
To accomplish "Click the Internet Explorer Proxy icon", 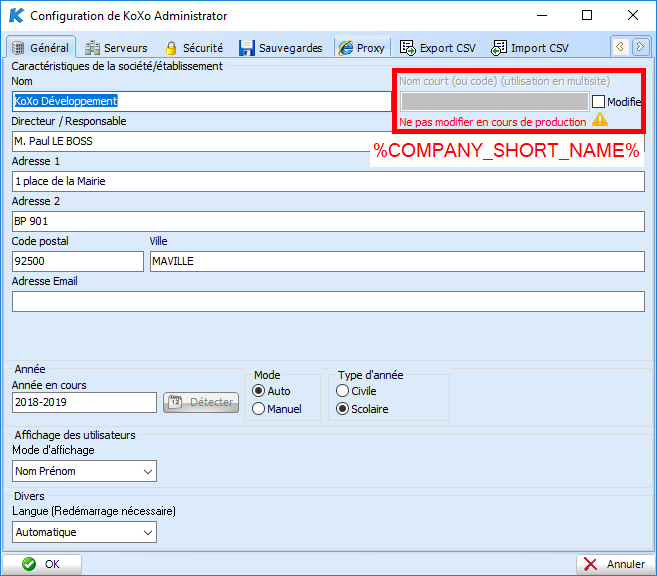I will coord(346,48).
